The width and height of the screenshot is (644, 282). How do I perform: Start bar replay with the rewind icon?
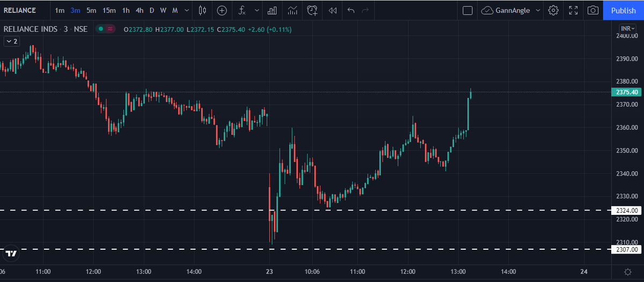tap(333, 10)
